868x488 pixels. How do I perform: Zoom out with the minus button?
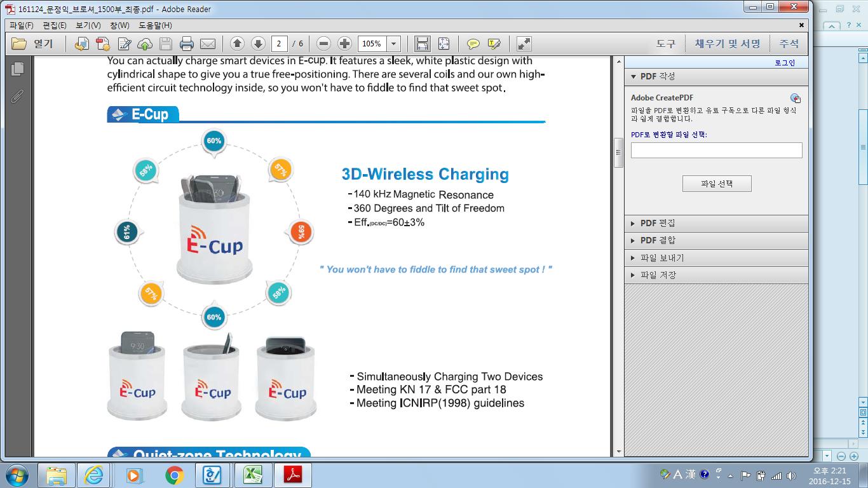pos(323,44)
